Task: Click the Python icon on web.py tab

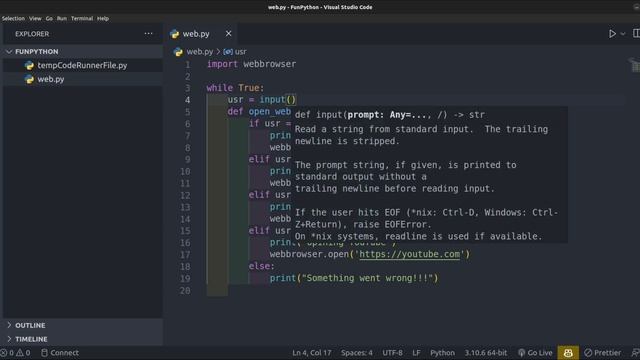Action: (x=175, y=34)
